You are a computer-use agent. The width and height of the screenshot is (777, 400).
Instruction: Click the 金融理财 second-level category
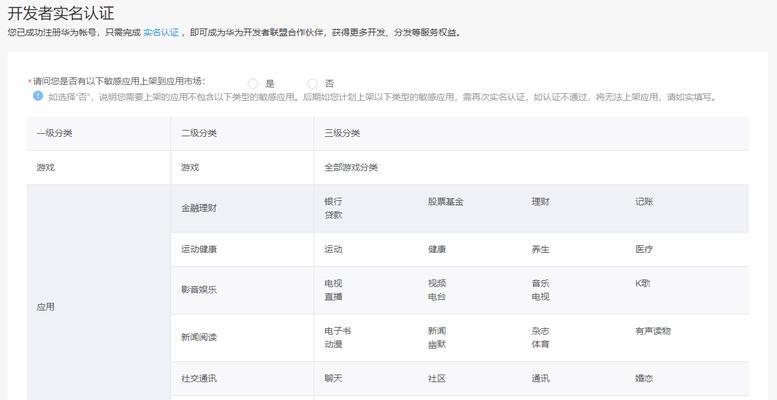click(x=199, y=208)
